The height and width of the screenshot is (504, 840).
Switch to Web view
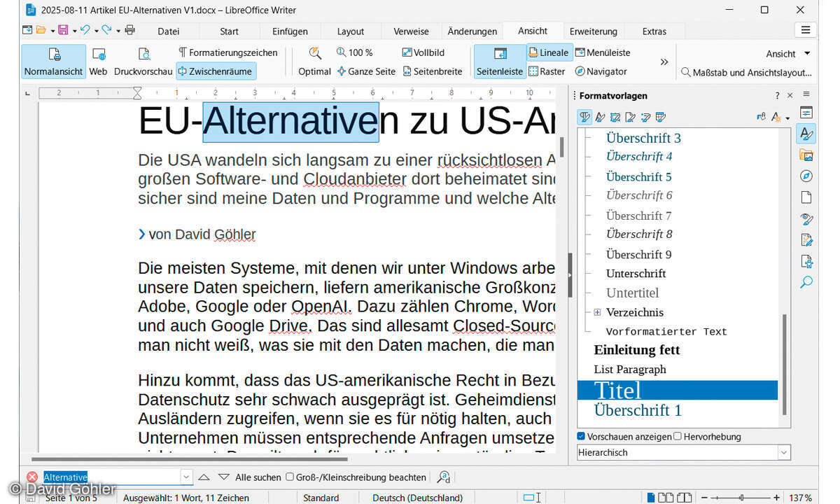pos(98,61)
